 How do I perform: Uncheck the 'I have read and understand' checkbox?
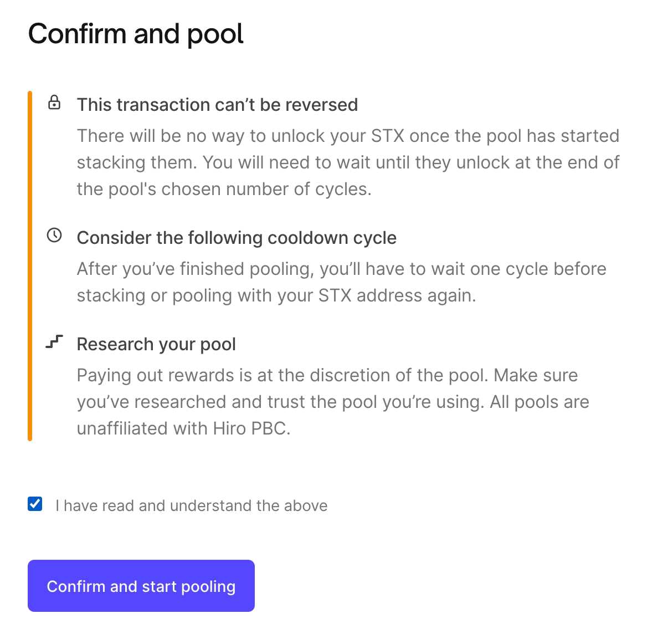tap(35, 504)
